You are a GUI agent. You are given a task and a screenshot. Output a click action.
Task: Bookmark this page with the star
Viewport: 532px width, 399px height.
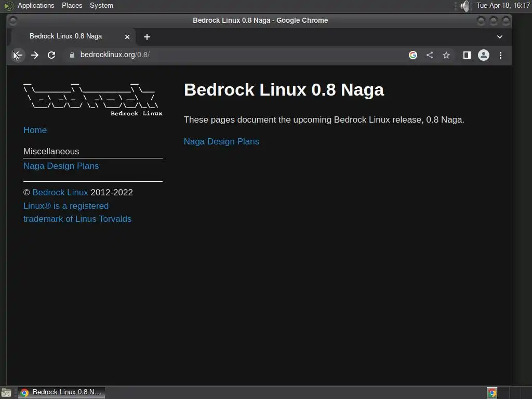446,55
